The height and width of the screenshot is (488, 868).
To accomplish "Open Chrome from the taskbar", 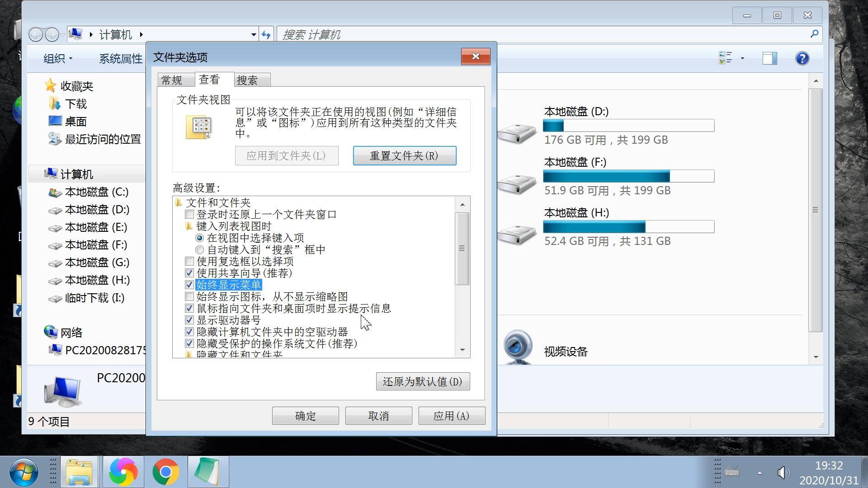I will click(x=165, y=472).
